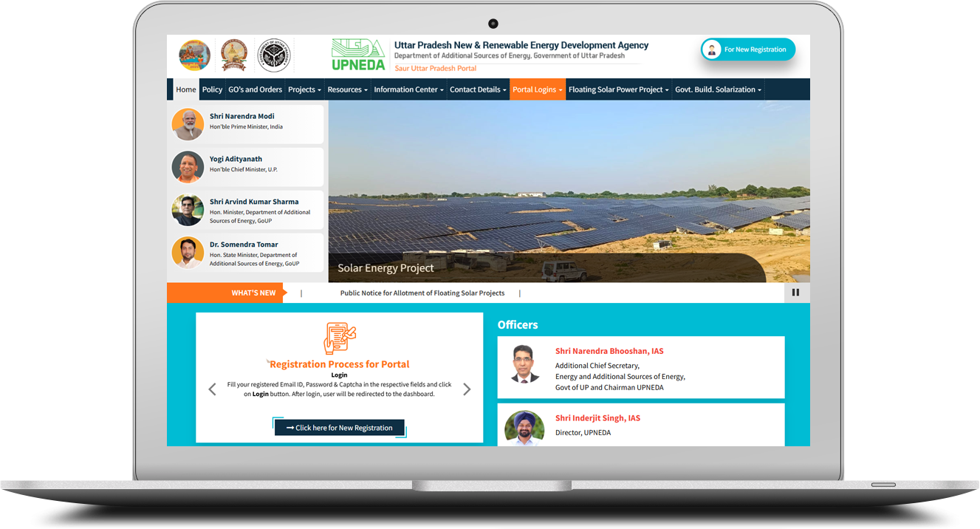Open GO's and Orders menu item
980x529 pixels.
[x=255, y=89]
